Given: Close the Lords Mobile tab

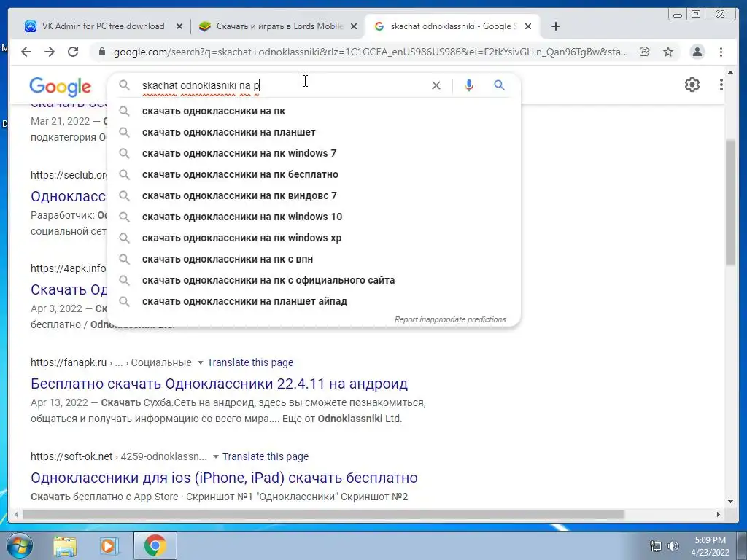Looking at the screenshot, I should [354, 27].
